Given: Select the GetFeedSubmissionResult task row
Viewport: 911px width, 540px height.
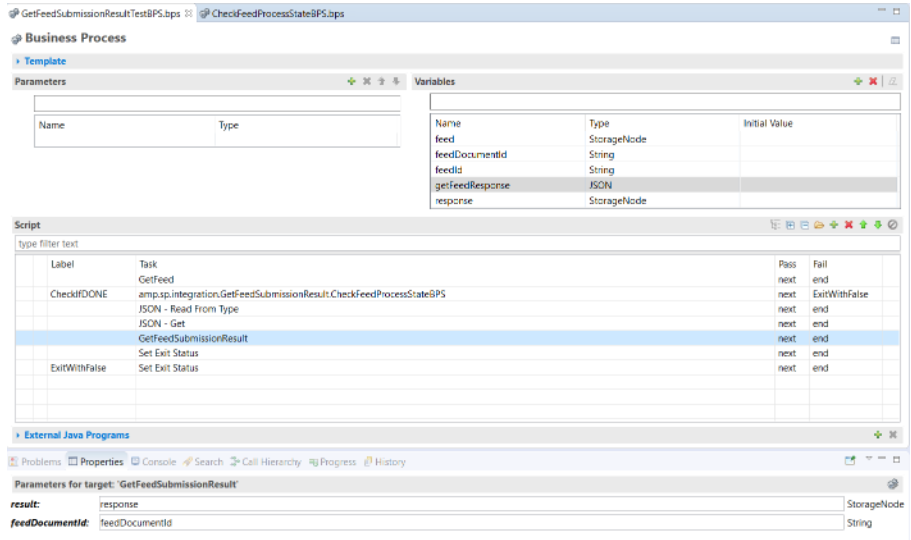Looking at the screenshot, I should click(457, 338).
